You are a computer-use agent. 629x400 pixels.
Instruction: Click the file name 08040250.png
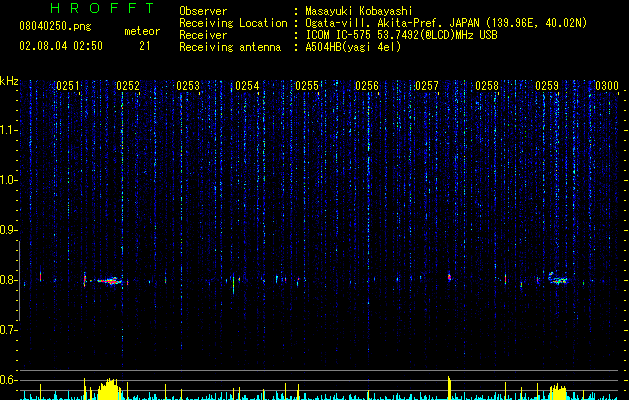point(55,27)
